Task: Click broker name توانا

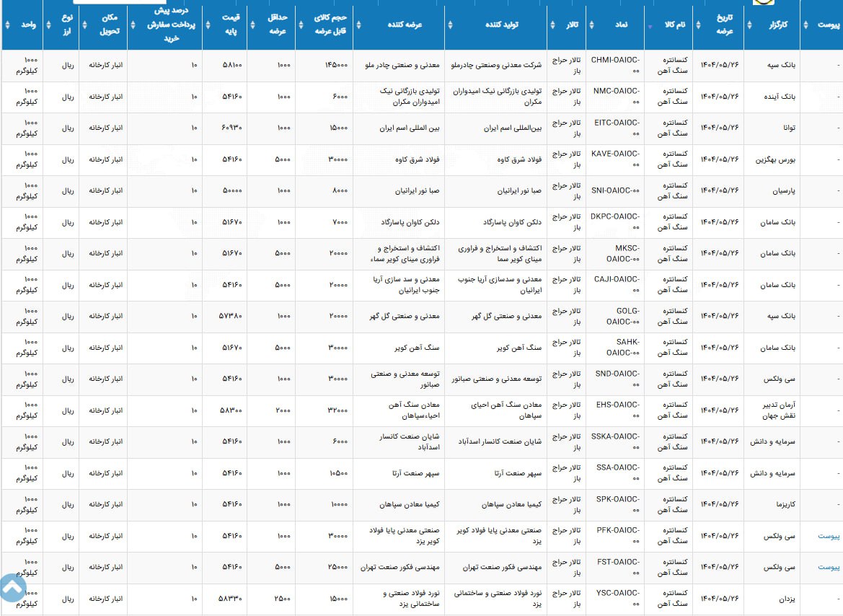Action: [x=789, y=128]
